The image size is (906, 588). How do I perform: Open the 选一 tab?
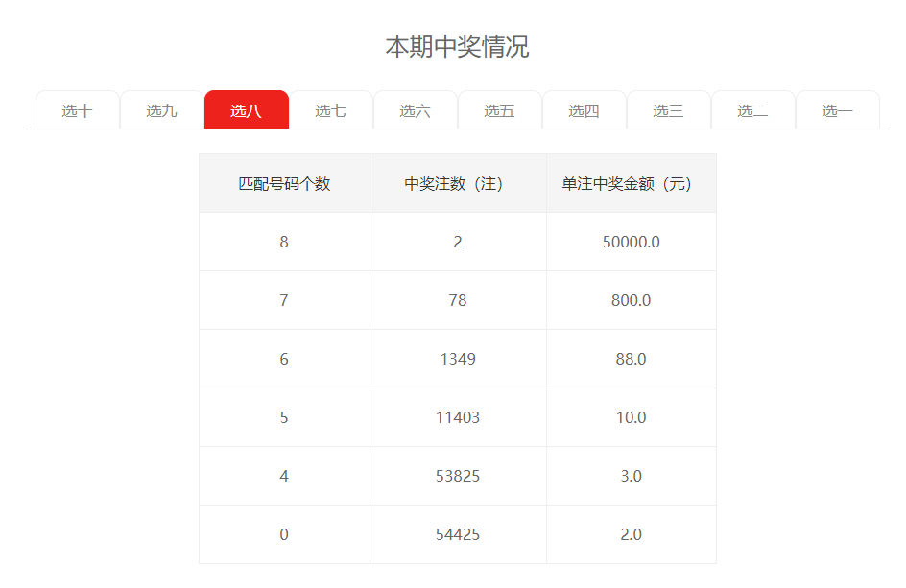point(837,110)
